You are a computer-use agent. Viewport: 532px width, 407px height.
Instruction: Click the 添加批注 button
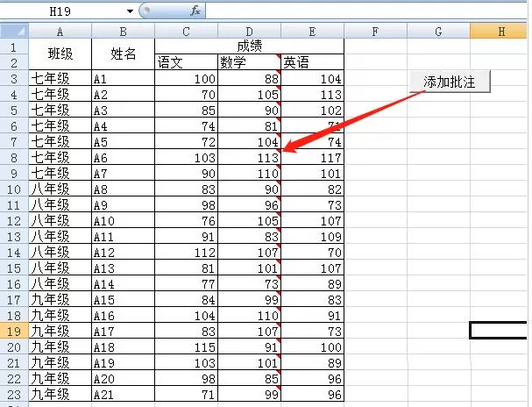(x=450, y=82)
